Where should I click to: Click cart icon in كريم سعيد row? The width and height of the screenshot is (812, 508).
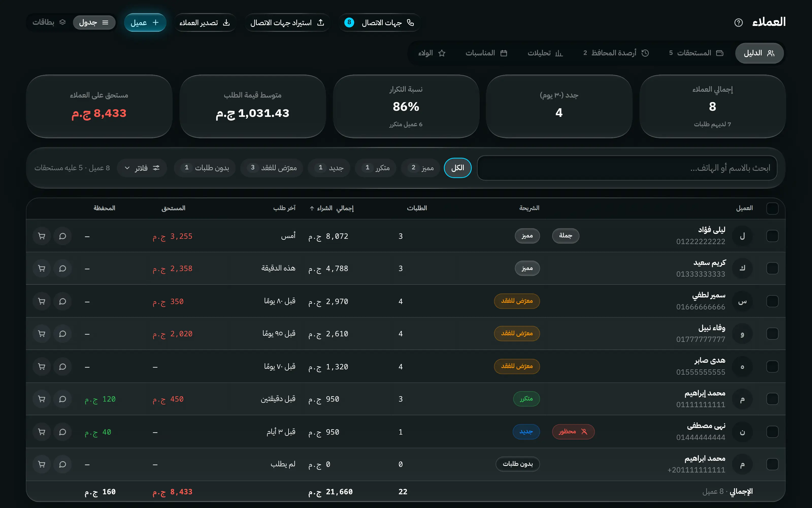coord(42,268)
